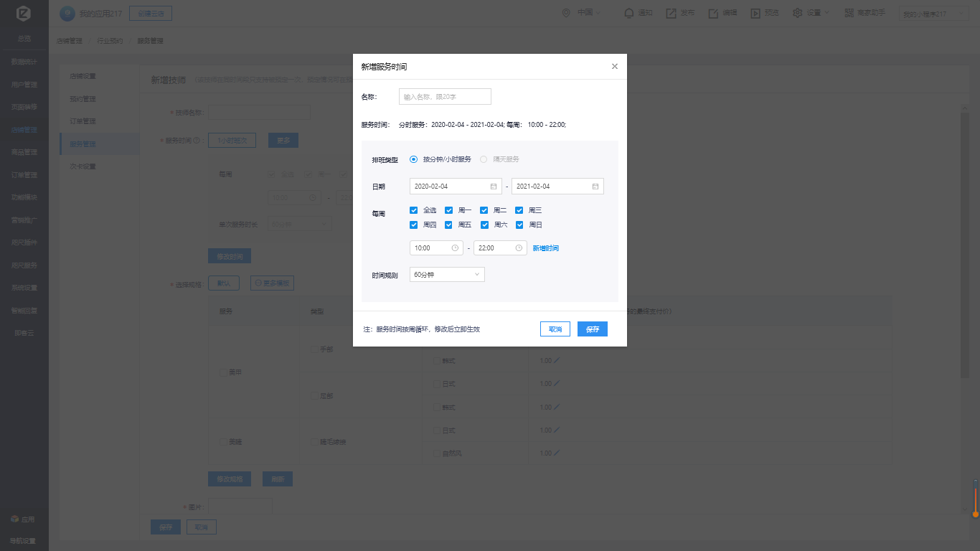Click 店铺管理 breadcrumb link
This screenshot has width=980, height=551.
coord(69,41)
